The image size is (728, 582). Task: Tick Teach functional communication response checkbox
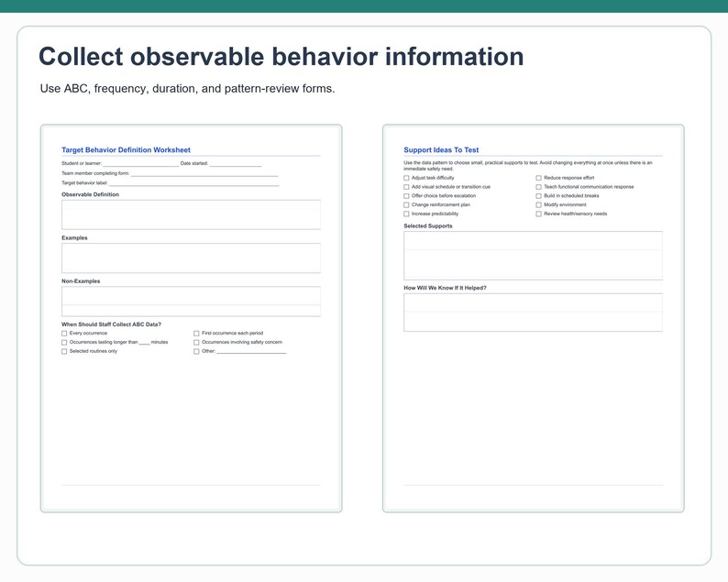point(538,187)
